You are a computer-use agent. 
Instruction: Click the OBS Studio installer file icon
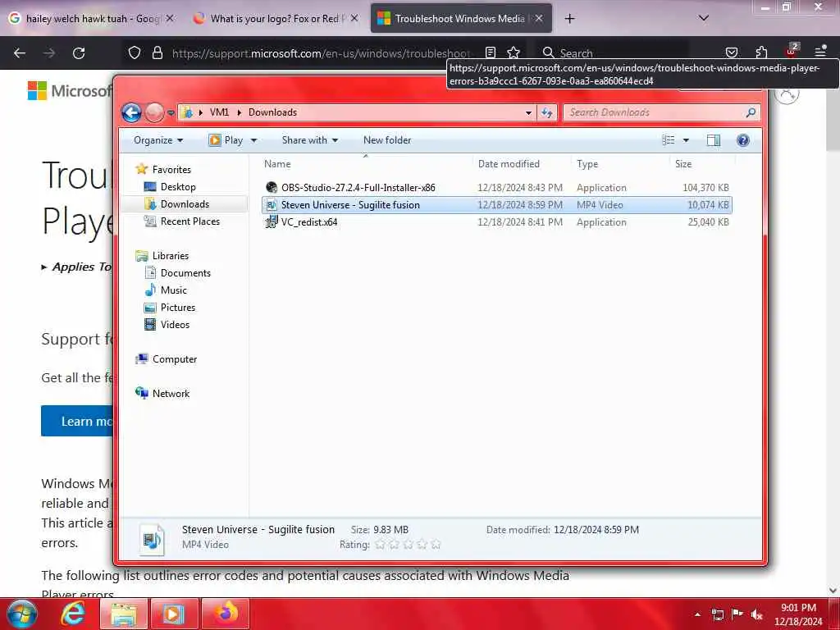(x=271, y=188)
